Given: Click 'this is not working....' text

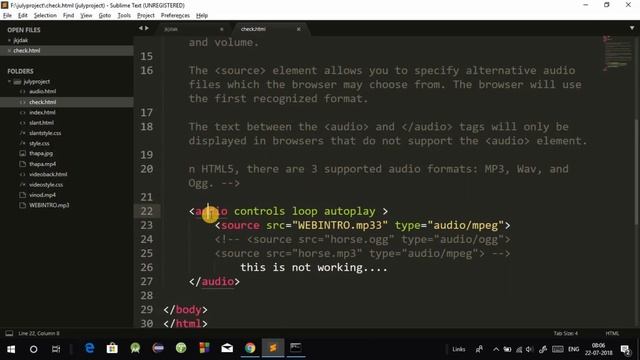Looking at the screenshot, I should [x=313, y=267].
